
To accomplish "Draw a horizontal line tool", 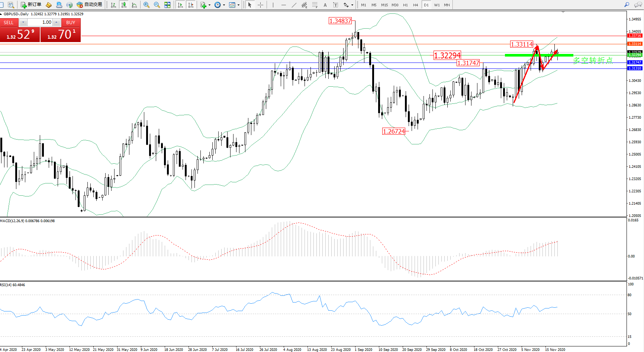I will point(284,5).
